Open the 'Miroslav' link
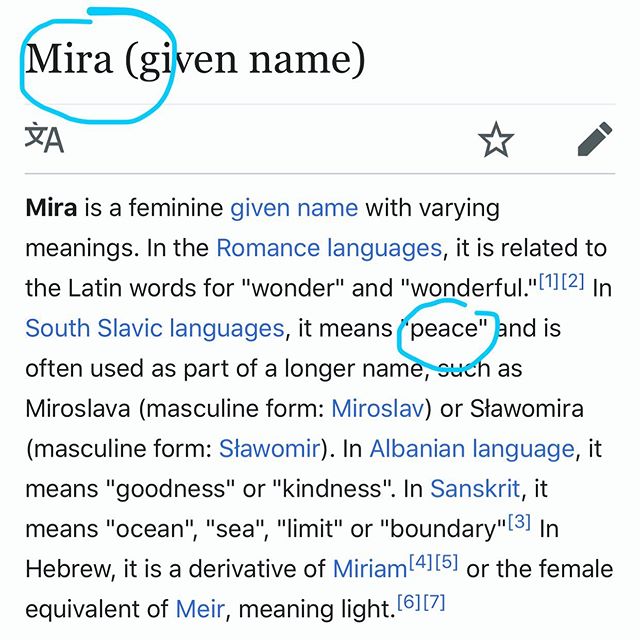Image resolution: width=640 pixels, height=640 pixels. point(378,408)
